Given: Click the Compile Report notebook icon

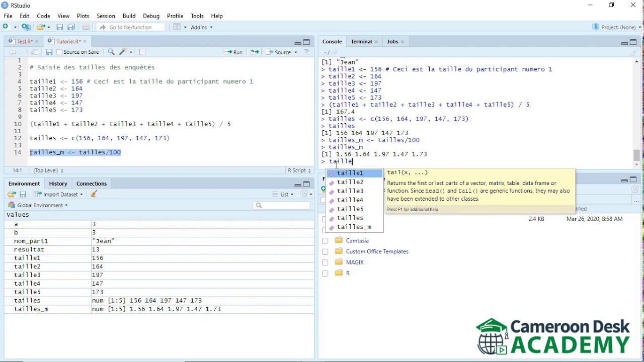Looking at the screenshot, I should click(x=142, y=52).
